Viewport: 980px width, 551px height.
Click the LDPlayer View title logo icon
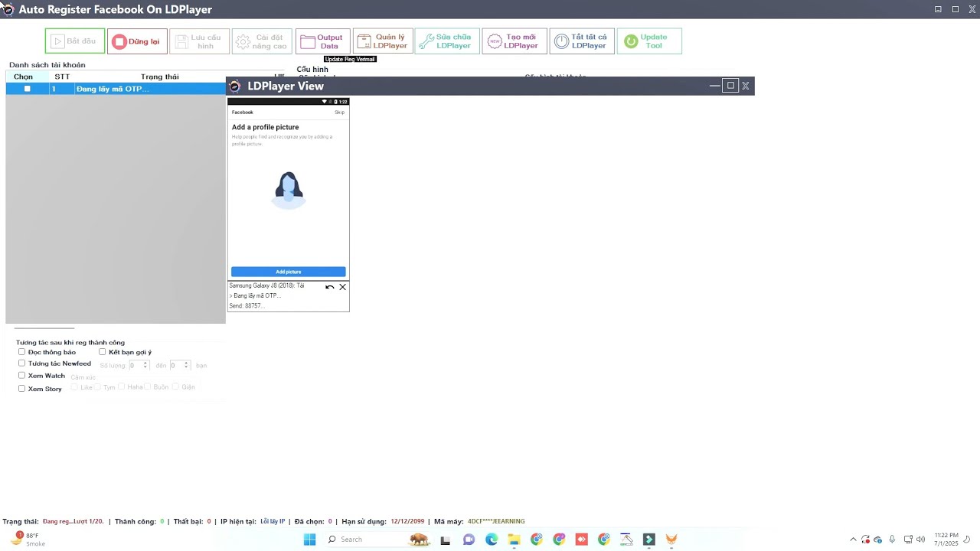(235, 86)
